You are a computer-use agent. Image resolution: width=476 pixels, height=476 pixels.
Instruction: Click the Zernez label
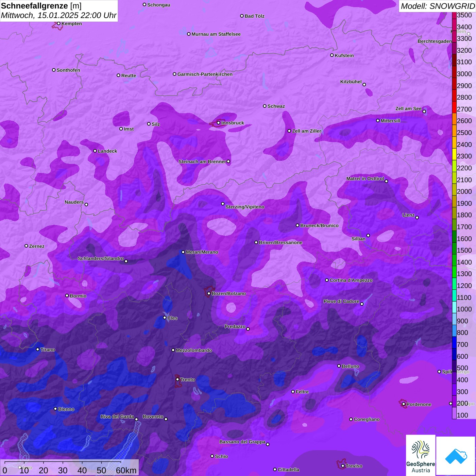37,246
